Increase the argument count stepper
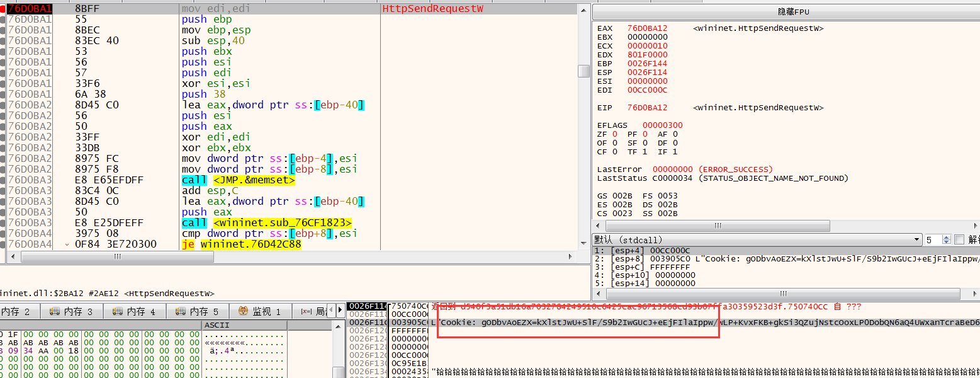 [947, 237]
